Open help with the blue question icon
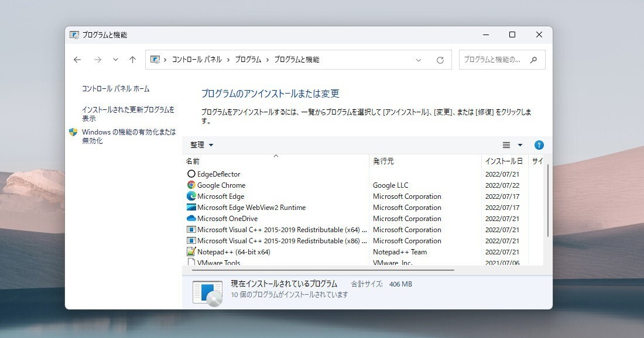 pos(539,145)
